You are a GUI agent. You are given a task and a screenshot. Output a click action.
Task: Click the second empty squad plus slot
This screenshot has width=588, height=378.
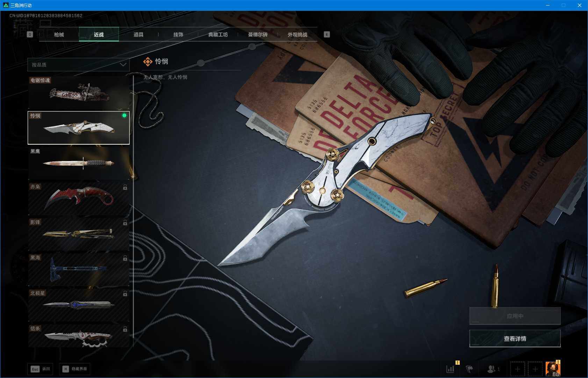pos(535,369)
